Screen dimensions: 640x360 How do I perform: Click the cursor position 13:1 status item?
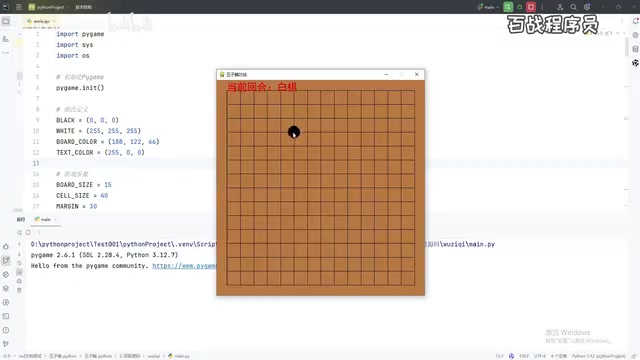tap(499, 356)
